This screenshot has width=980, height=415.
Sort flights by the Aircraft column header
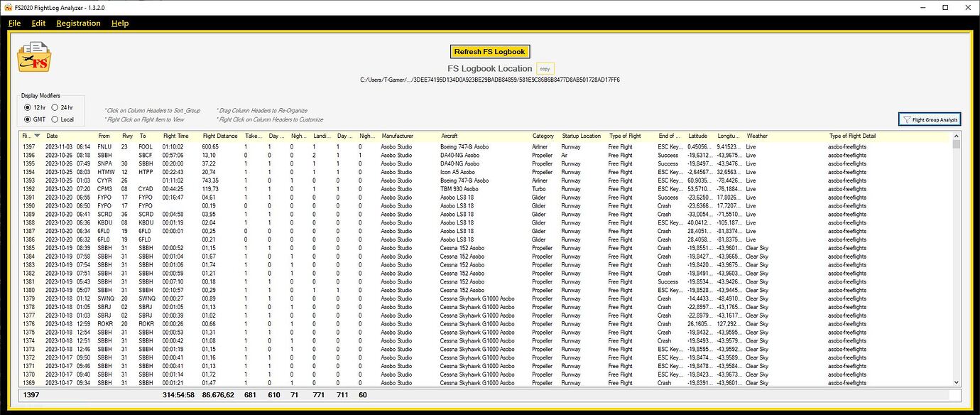[451, 136]
